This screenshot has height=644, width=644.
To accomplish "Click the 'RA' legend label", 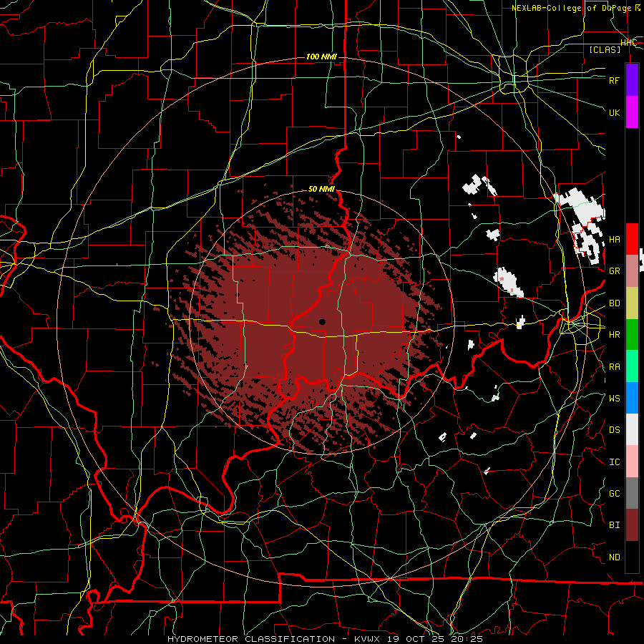I will pos(614,367).
